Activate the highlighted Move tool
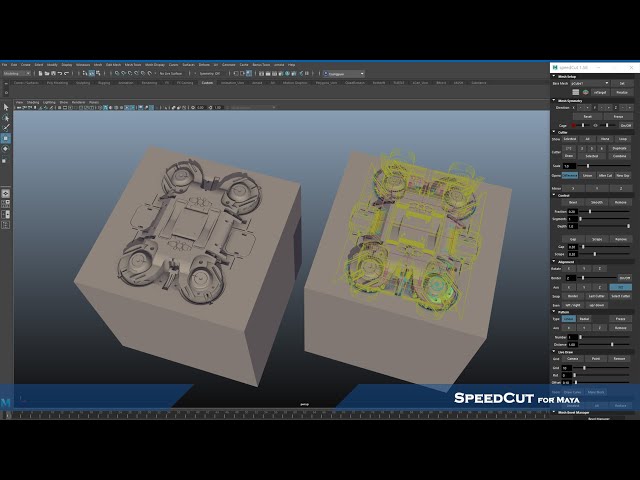Image resolution: width=640 pixels, height=480 pixels. tap(6, 138)
